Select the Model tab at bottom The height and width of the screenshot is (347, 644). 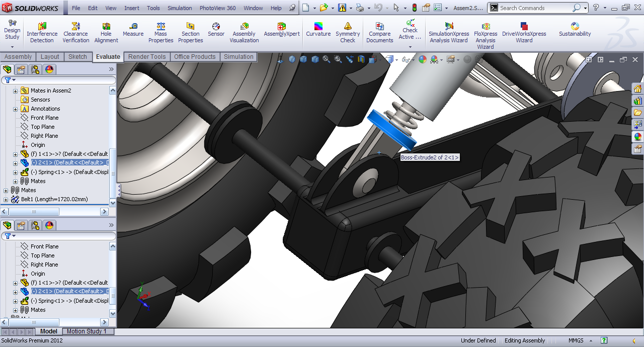49,331
